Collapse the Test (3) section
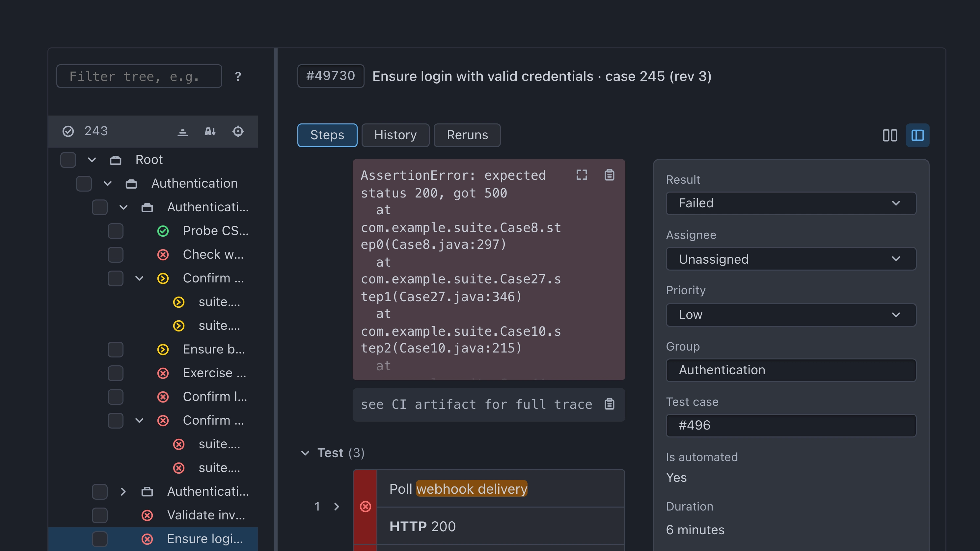This screenshot has height=551, width=980. tap(305, 453)
